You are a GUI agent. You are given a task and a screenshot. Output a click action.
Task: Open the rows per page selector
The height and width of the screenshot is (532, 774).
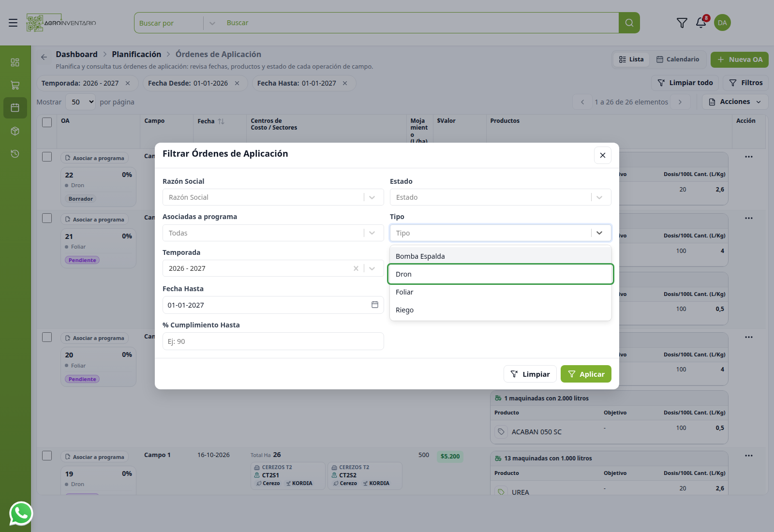[x=81, y=102]
